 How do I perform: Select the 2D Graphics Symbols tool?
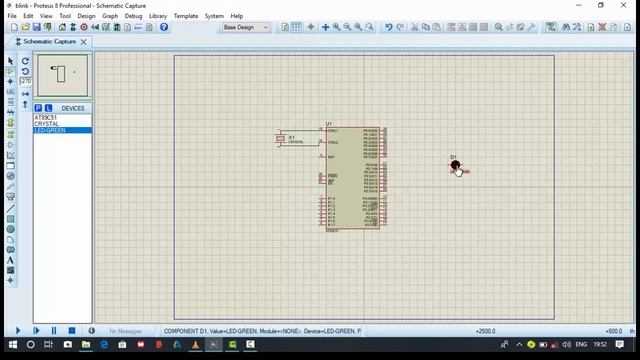point(11,270)
